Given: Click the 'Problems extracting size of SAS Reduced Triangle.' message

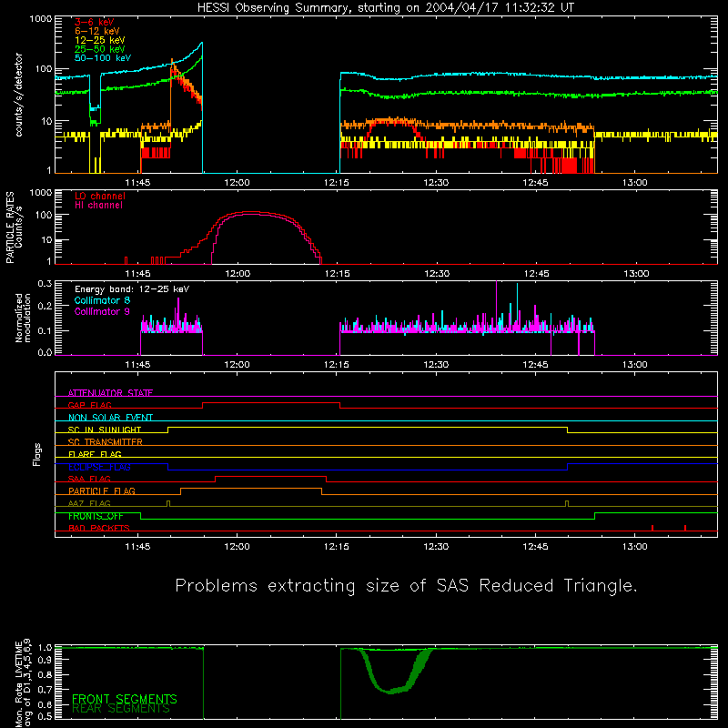Looking at the screenshot, I should pyautogui.click(x=406, y=586).
